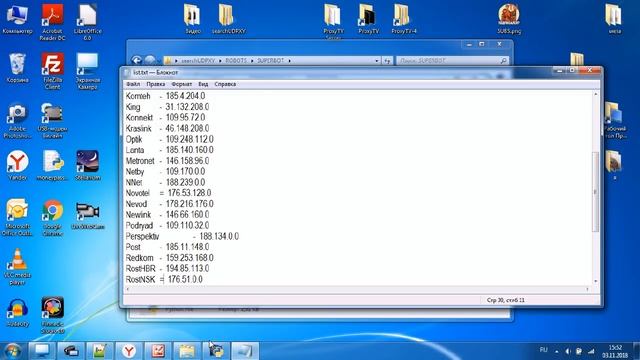640x360 pixels.
Task: Click the Notepad status bar line/column text
Action: 505,300
